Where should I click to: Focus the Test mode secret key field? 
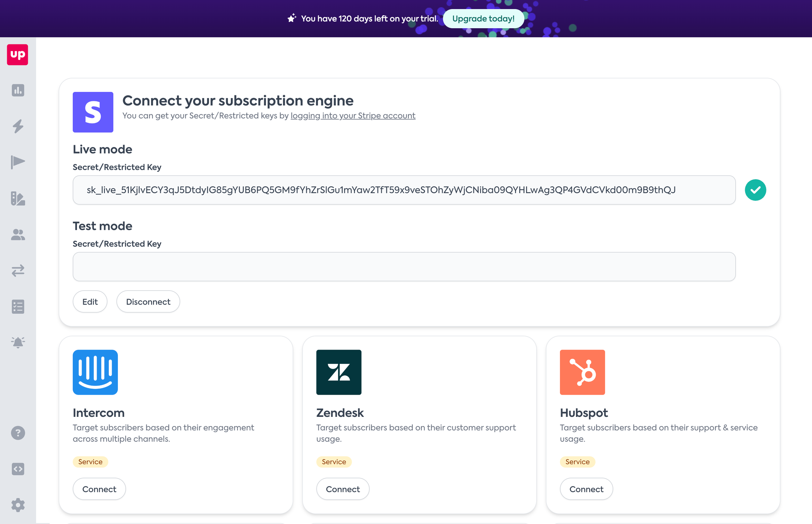[x=404, y=267]
